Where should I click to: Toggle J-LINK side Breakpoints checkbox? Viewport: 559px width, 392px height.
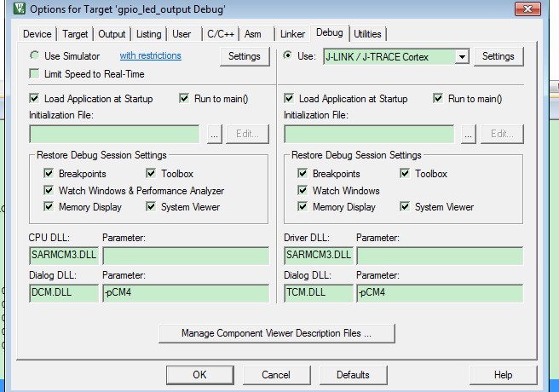coord(303,174)
